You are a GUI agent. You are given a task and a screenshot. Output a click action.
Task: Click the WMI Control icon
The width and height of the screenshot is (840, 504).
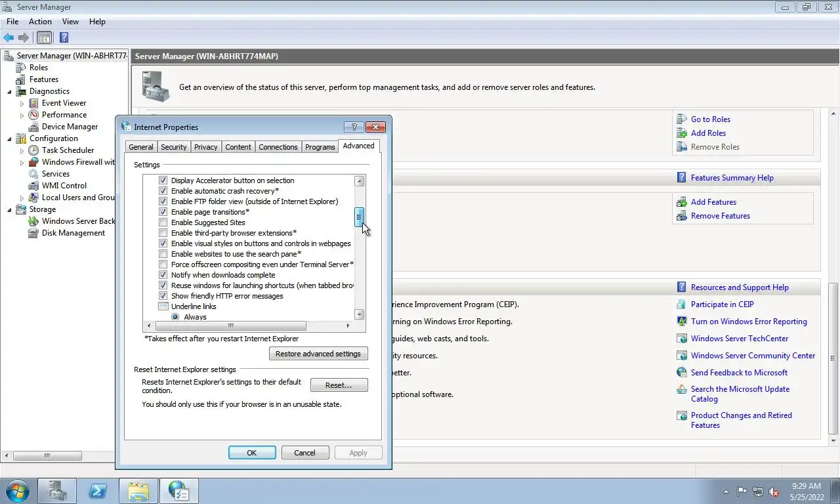coord(34,186)
